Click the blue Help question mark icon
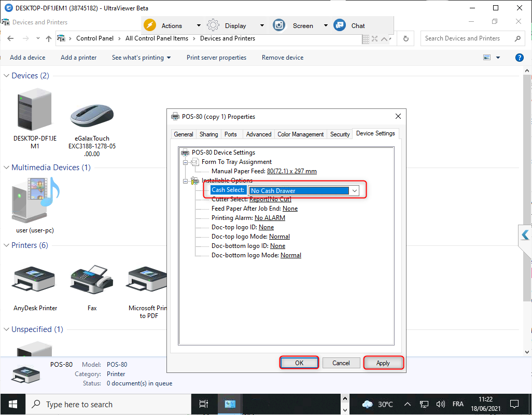 pyautogui.click(x=519, y=58)
